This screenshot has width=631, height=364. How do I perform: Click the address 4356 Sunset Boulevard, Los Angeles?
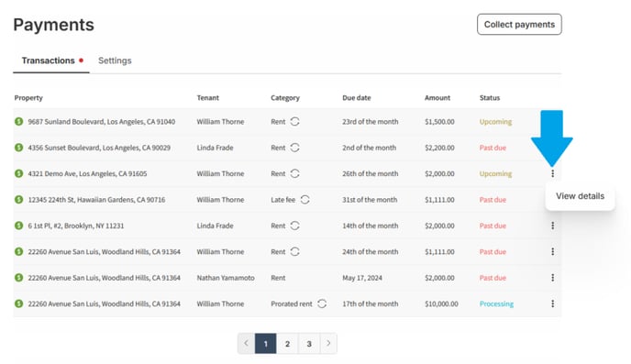99,148
